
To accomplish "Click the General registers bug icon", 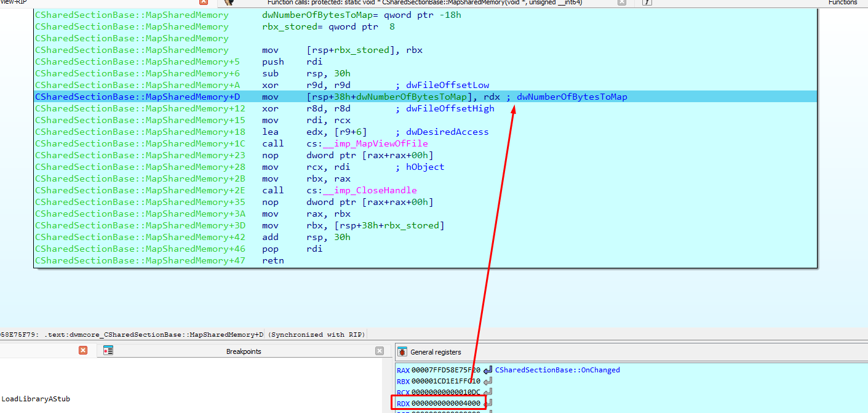I will pos(402,351).
